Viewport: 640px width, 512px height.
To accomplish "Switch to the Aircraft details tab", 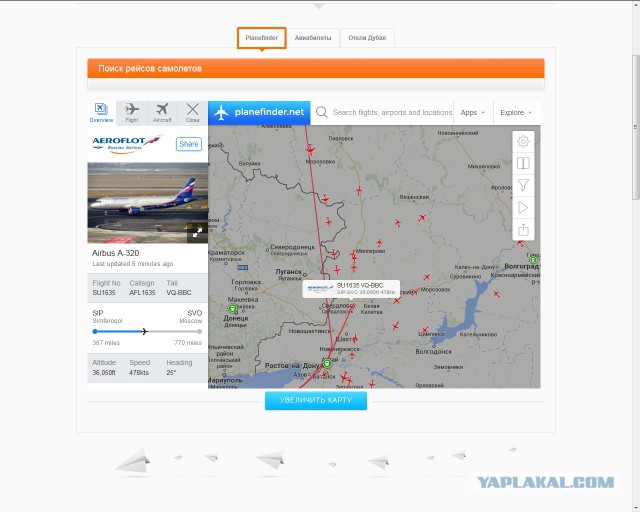I will [162, 113].
